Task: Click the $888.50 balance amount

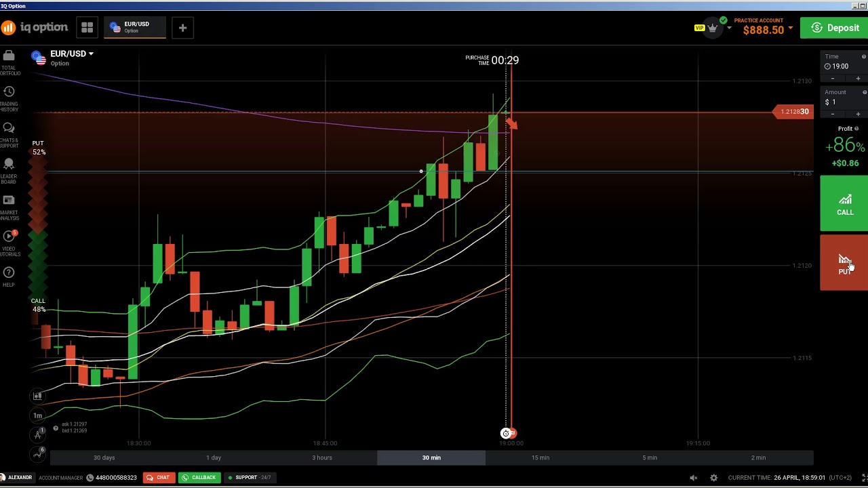Action: (764, 30)
